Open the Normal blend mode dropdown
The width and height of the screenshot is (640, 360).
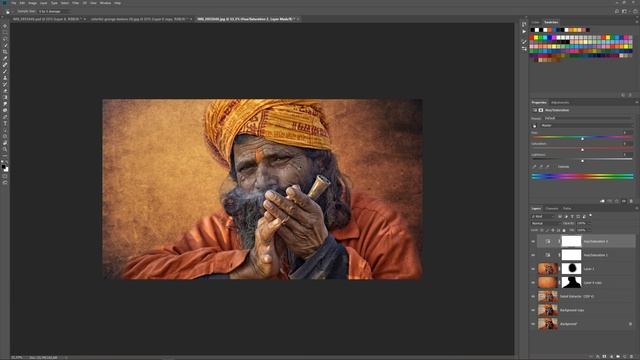coord(546,223)
